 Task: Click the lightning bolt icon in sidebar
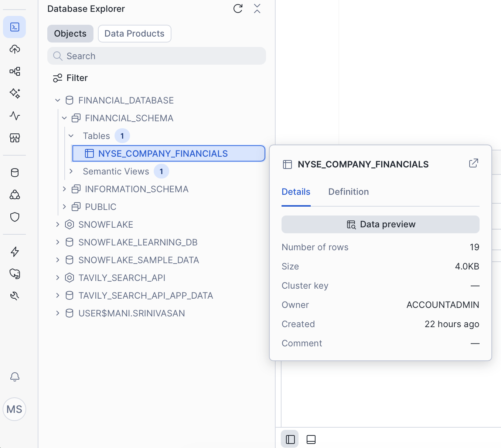14,252
